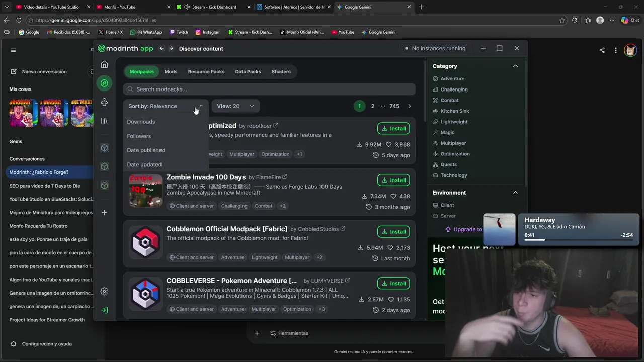Toggle the Quests category filter

point(445,165)
